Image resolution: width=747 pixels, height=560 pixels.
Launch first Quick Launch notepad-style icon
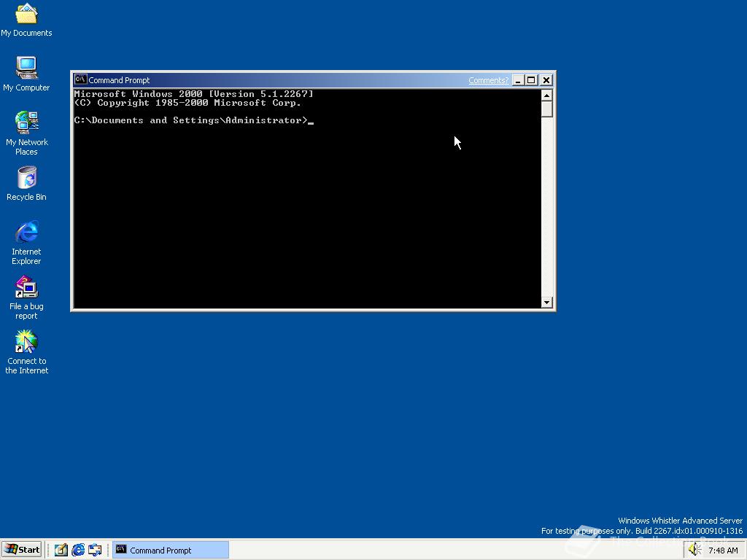point(61,550)
